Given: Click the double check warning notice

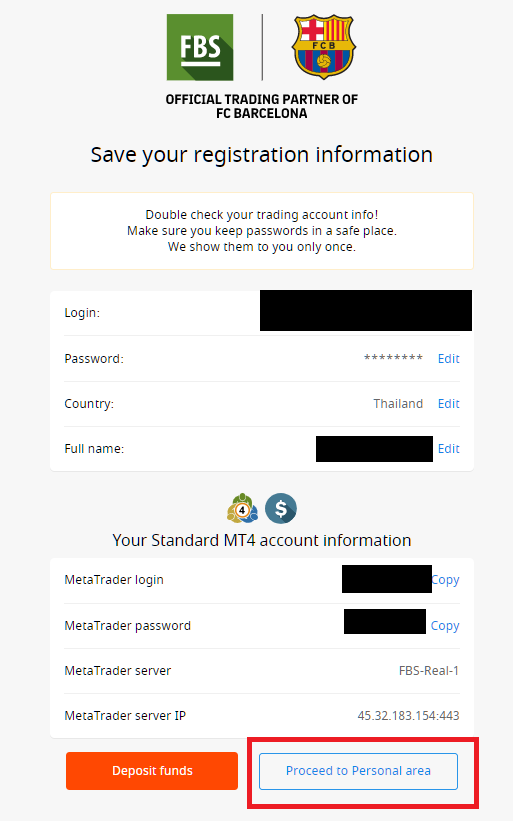Looking at the screenshot, I should [x=262, y=231].
